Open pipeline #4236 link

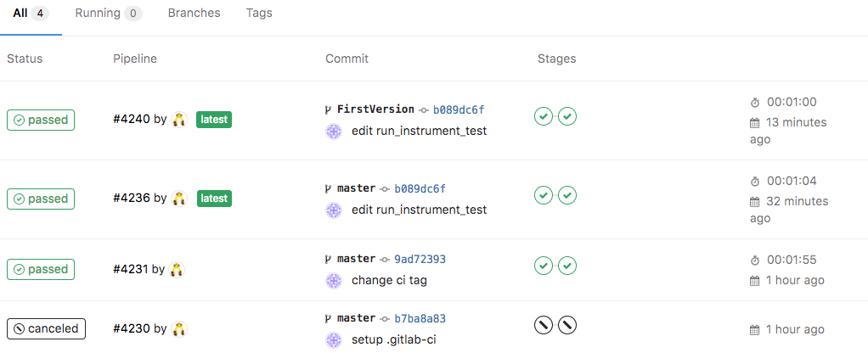(x=131, y=198)
